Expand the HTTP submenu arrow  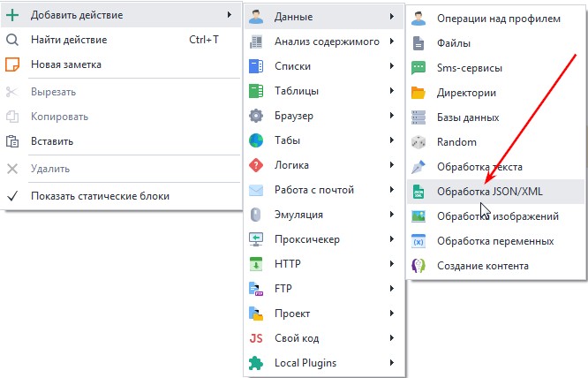point(392,264)
